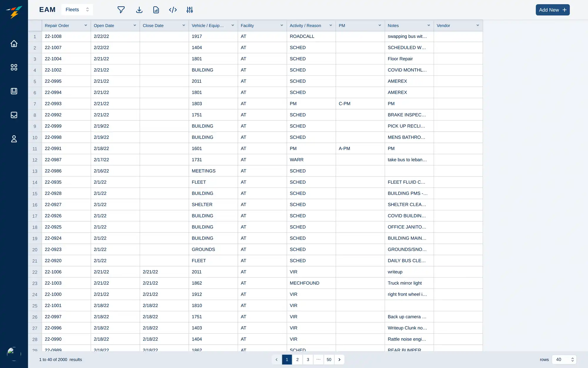Expand the Open Date column menu
The image size is (588, 368).
[135, 25]
